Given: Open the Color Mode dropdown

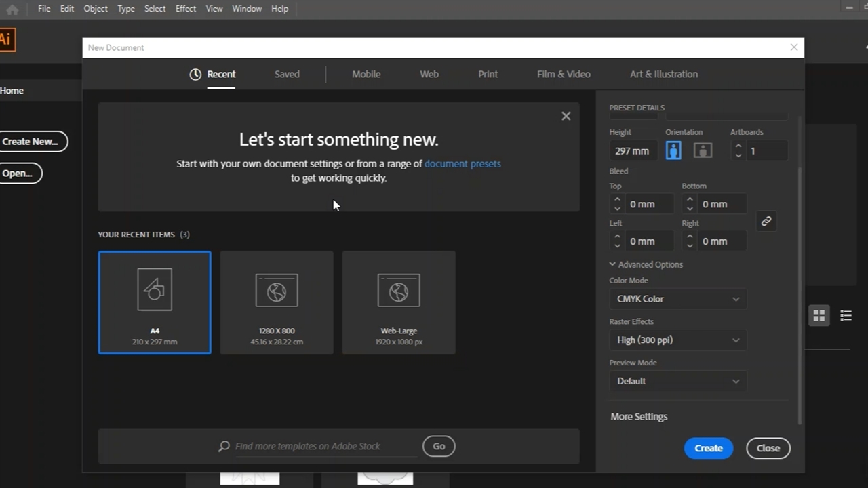Looking at the screenshot, I should pyautogui.click(x=677, y=299).
